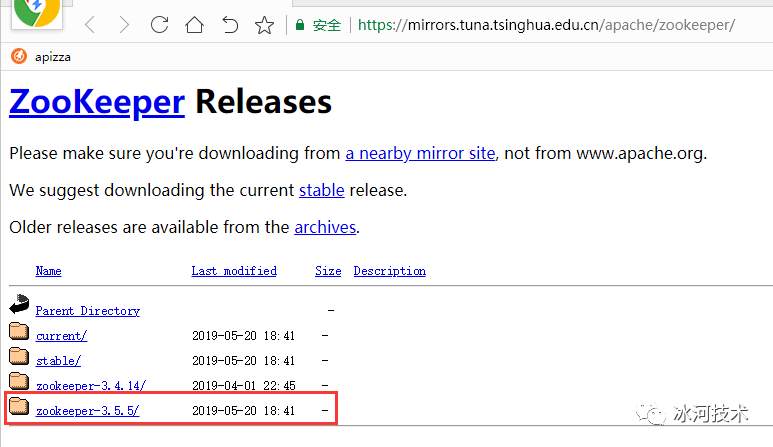Open the zookeeper-3.5.5/ directory link
The width and height of the screenshot is (773, 447).
pos(87,411)
